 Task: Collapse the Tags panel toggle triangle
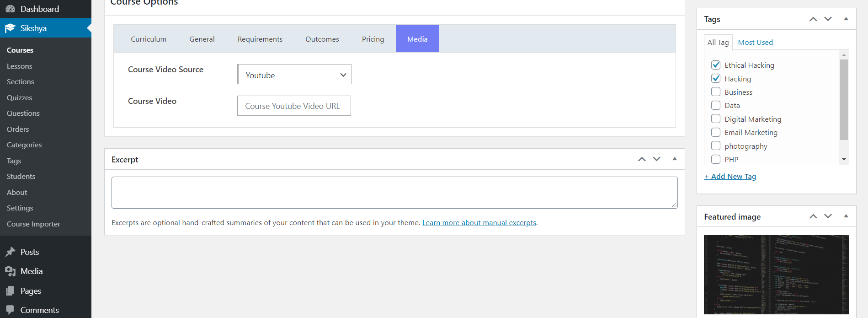(x=846, y=19)
